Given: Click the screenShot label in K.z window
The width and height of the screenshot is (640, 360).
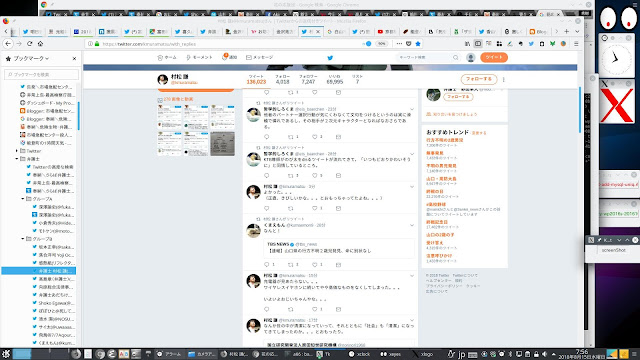Looking at the screenshot, I should click(x=613, y=250).
